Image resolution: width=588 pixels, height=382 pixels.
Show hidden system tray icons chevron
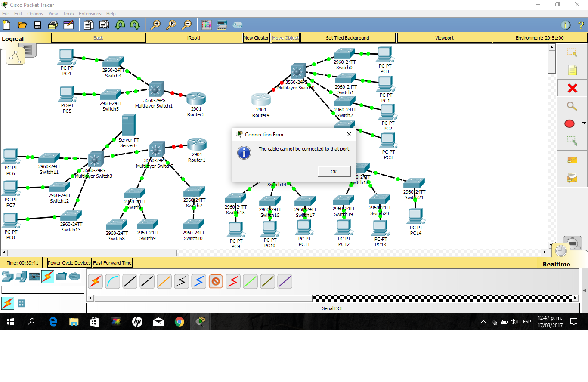(483, 322)
